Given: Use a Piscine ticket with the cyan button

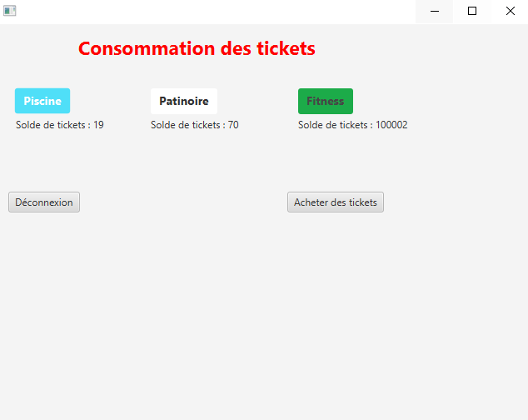Looking at the screenshot, I should coord(42,101).
